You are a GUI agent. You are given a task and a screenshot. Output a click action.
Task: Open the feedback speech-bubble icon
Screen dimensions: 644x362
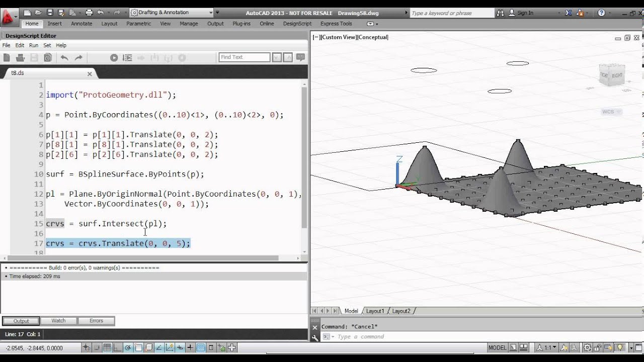click(x=301, y=57)
